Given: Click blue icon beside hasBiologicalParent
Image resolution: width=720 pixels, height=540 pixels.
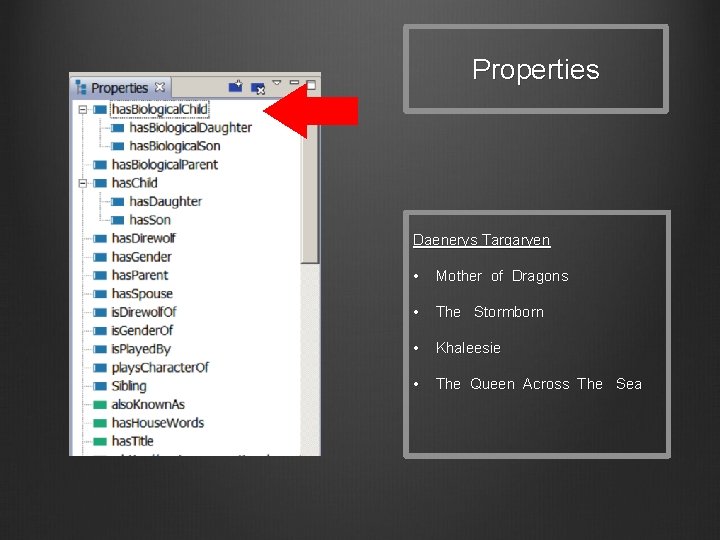Looking at the screenshot, I should 100,165.
